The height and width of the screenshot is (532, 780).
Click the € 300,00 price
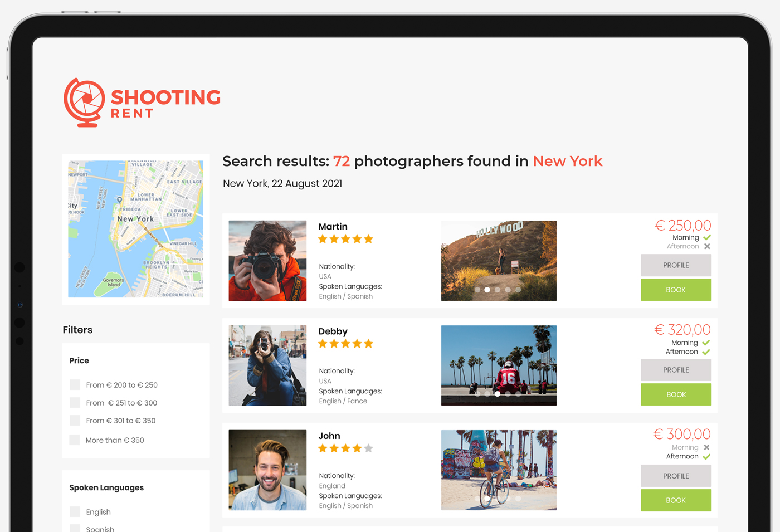(x=682, y=434)
